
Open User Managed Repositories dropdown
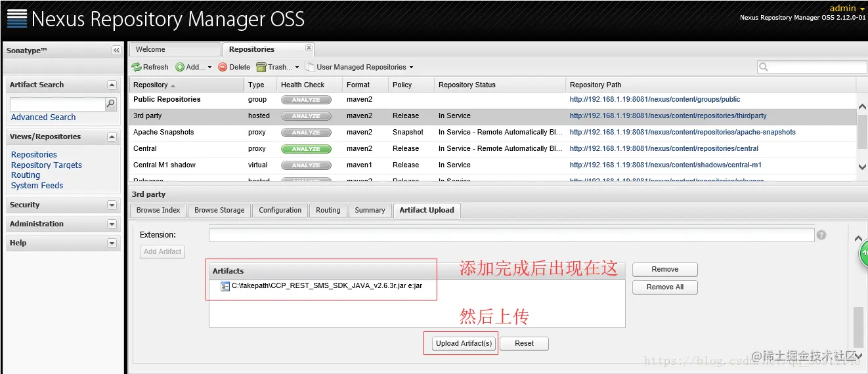(x=359, y=67)
